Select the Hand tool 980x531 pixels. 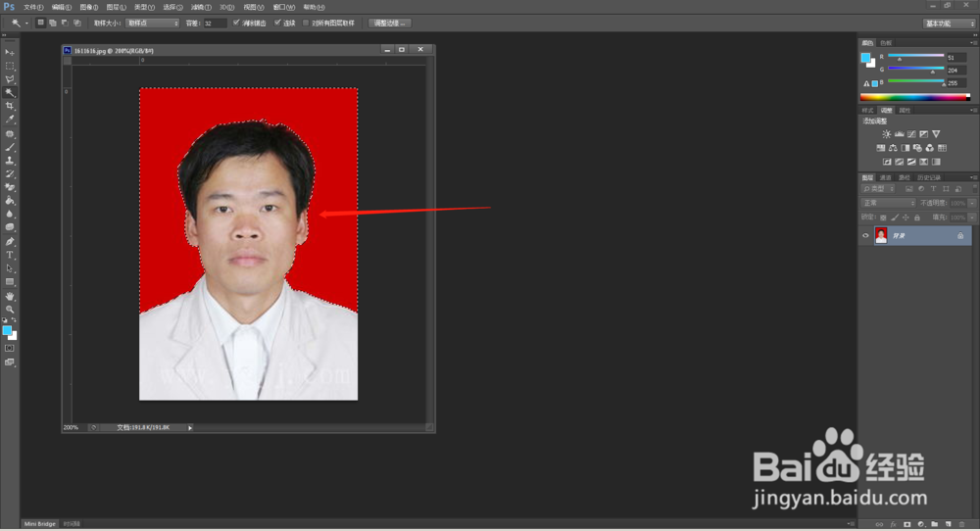pos(10,296)
